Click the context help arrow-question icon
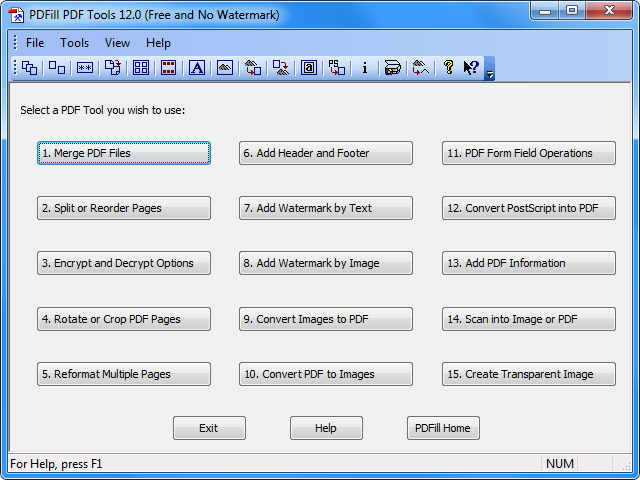The width and height of the screenshot is (640, 480). [x=471, y=68]
